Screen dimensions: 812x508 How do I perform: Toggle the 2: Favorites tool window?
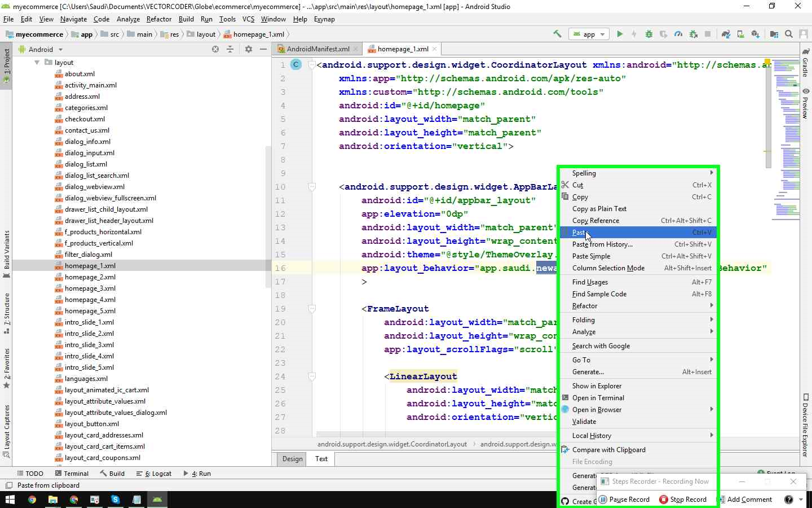coord(6,368)
